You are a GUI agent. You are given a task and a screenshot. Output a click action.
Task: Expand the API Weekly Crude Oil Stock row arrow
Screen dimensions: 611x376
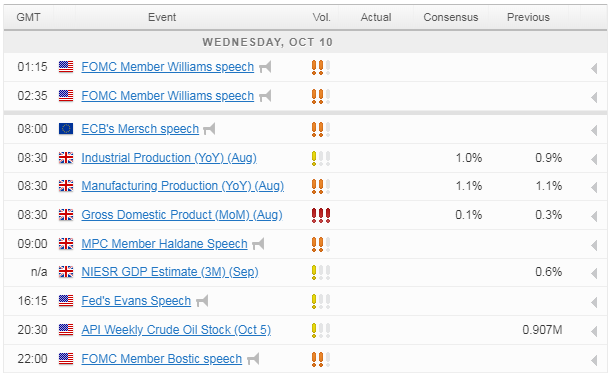[594, 331]
